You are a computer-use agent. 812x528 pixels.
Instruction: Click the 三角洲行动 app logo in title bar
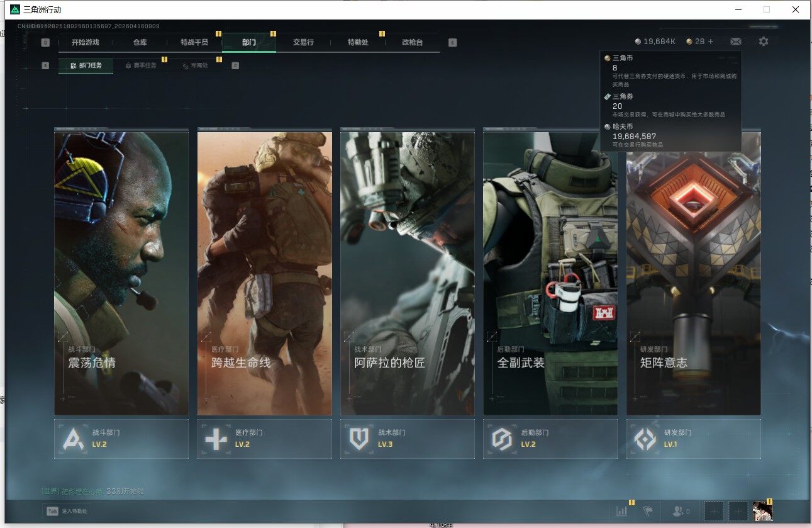[15, 9]
